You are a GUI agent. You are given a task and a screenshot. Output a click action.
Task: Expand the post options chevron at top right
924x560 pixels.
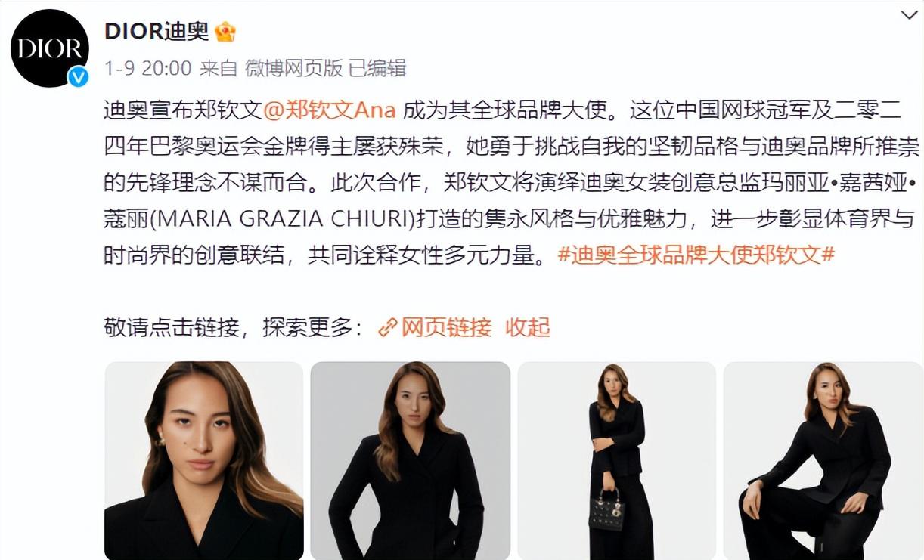coord(909,15)
